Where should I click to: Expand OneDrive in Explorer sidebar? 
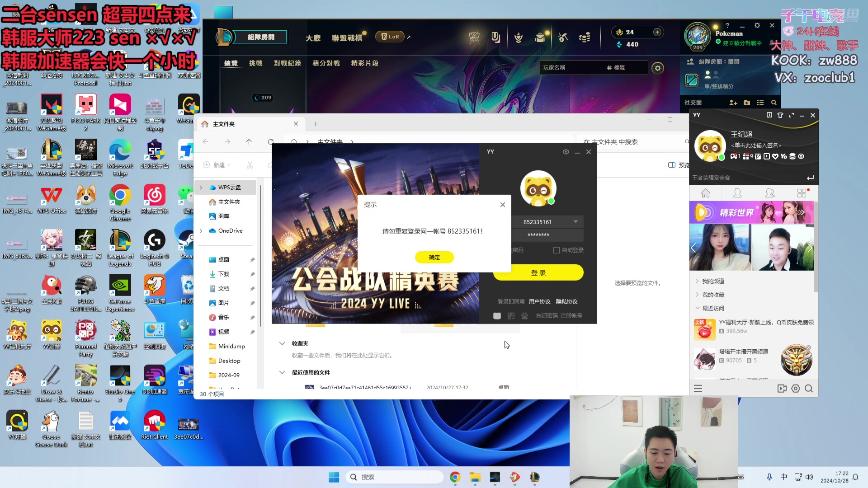click(201, 231)
